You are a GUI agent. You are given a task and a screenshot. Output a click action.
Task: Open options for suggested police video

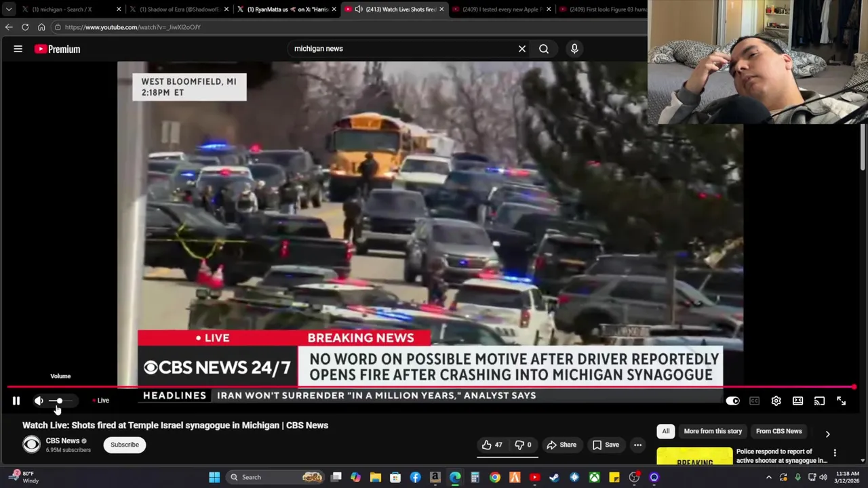(835, 453)
